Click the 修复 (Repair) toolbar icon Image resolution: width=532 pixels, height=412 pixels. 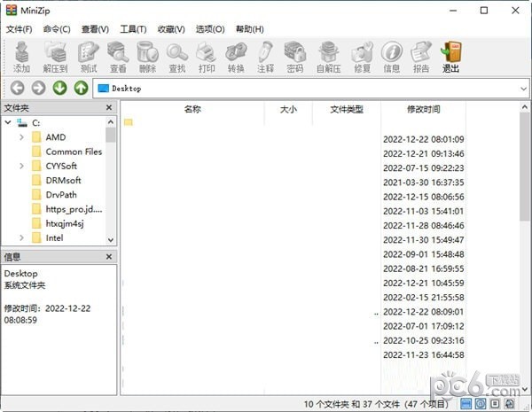[362, 57]
